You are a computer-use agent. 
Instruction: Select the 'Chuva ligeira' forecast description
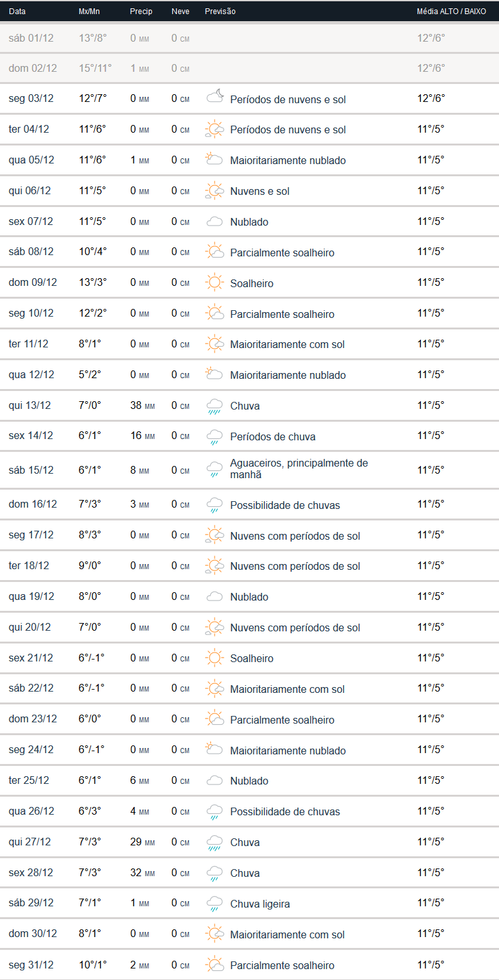(259, 904)
